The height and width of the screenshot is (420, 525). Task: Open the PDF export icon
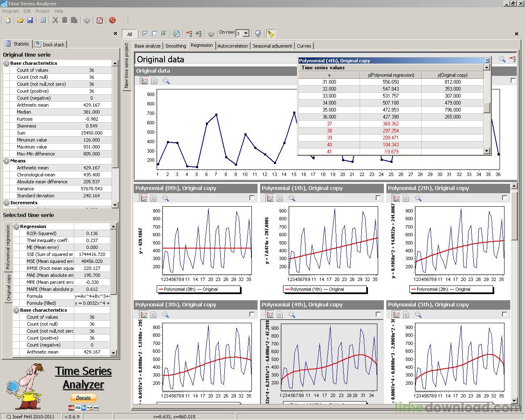pyautogui.click(x=100, y=21)
